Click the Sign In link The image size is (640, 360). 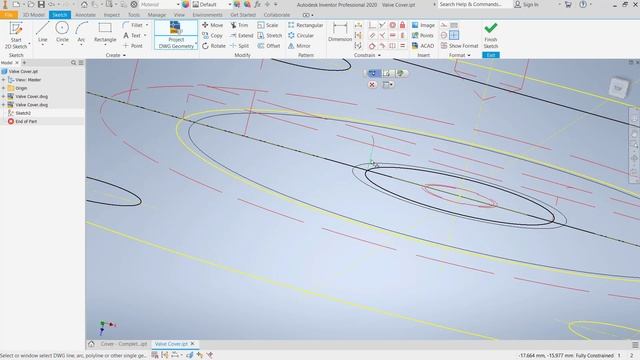(527, 4)
